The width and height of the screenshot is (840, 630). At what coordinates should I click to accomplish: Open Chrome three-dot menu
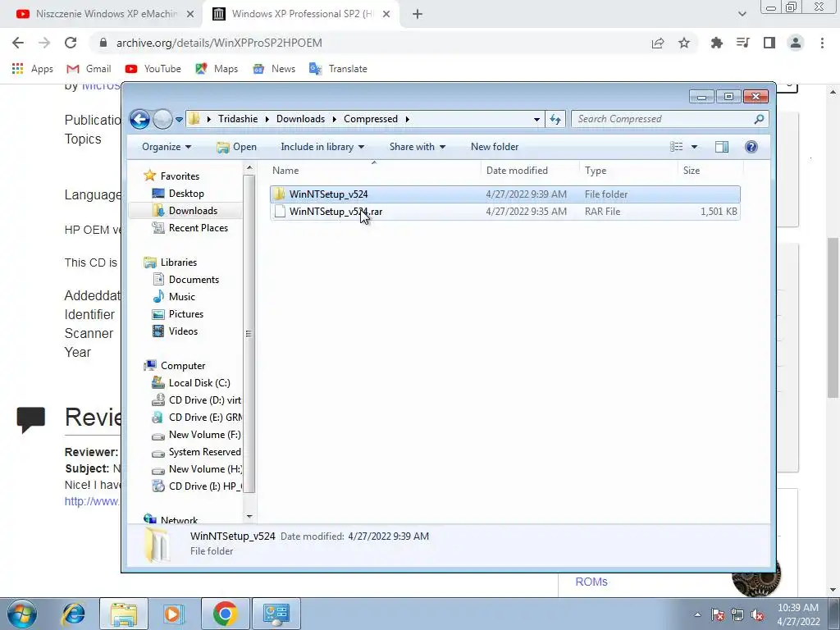pyautogui.click(x=822, y=43)
